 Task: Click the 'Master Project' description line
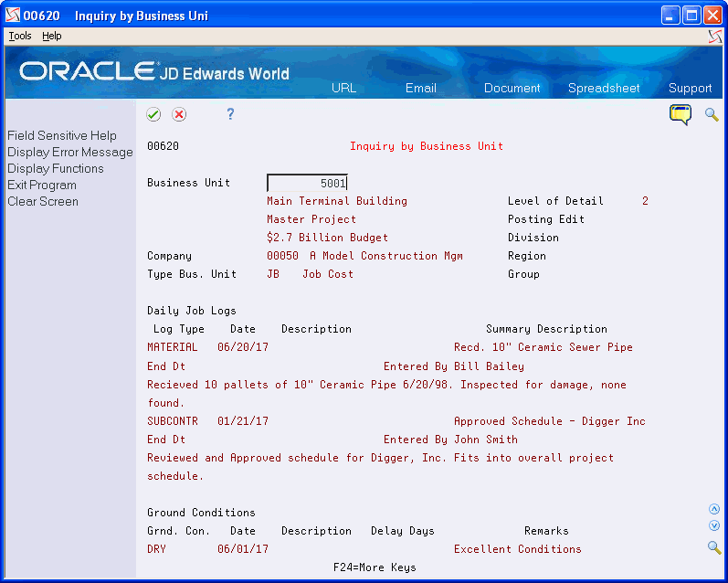(311, 218)
